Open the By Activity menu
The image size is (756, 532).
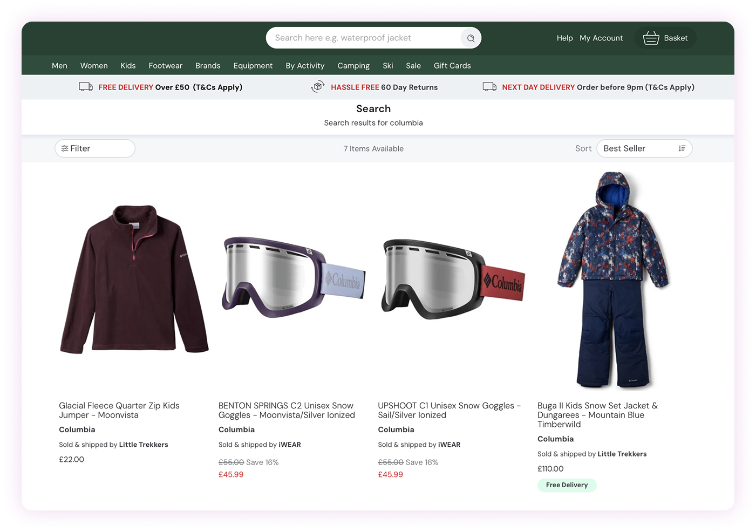305,66
